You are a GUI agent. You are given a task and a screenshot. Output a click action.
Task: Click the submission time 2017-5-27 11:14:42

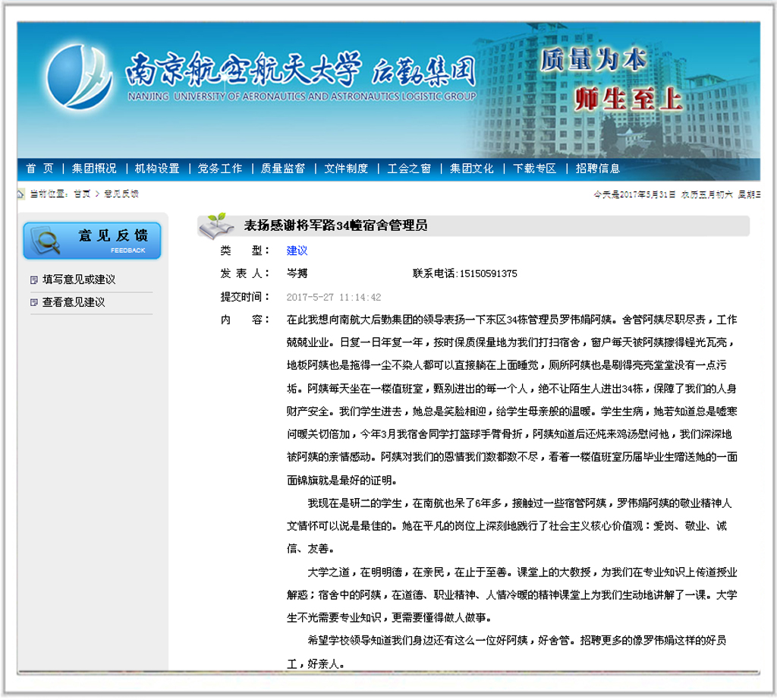(x=334, y=298)
